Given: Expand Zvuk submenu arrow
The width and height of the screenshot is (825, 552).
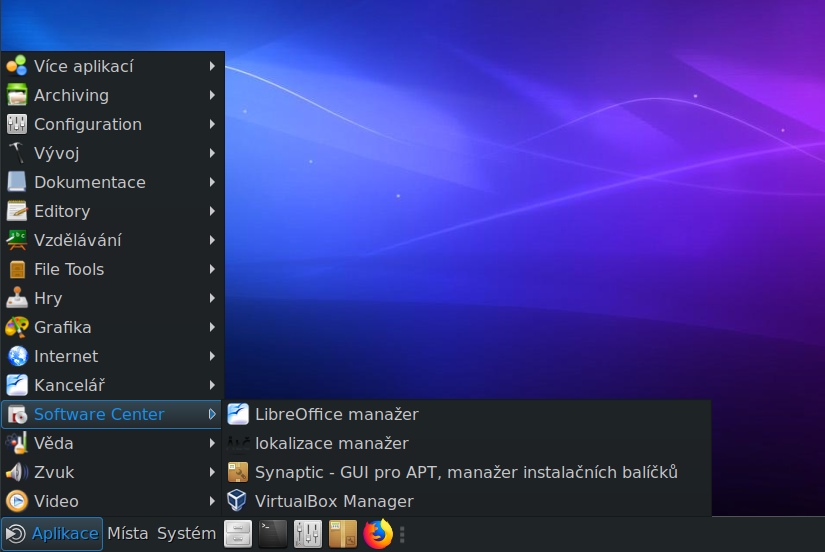Looking at the screenshot, I should 212,472.
